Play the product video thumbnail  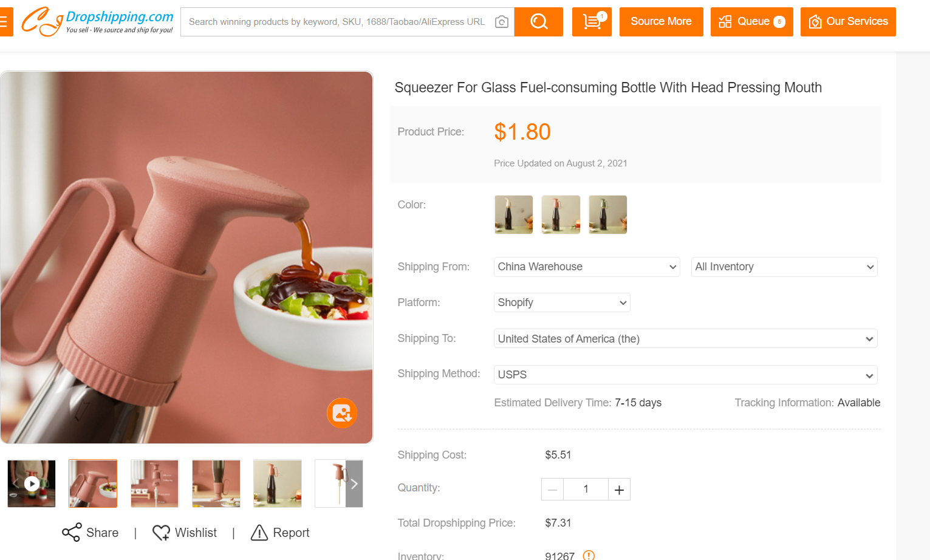point(32,483)
